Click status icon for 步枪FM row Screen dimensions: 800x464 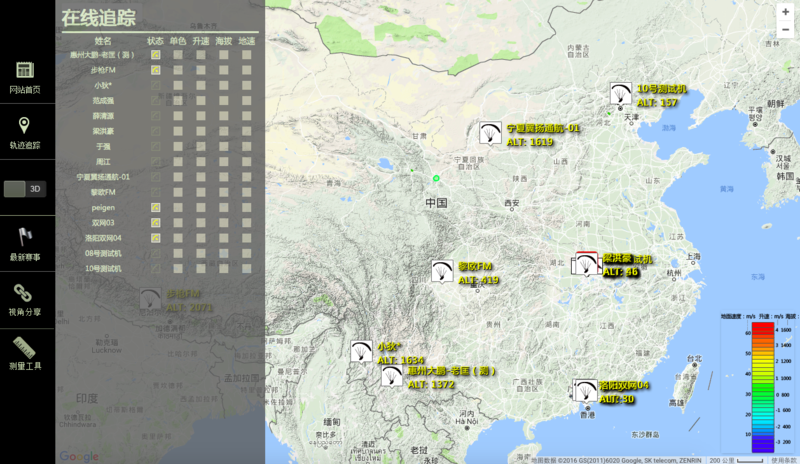coord(155,70)
